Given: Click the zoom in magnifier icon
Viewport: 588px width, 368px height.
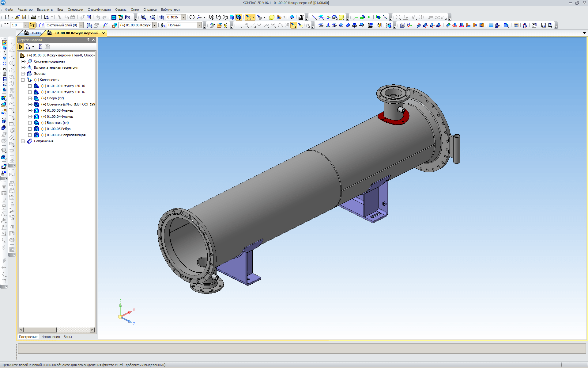Looking at the screenshot, I should tap(162, 17).
